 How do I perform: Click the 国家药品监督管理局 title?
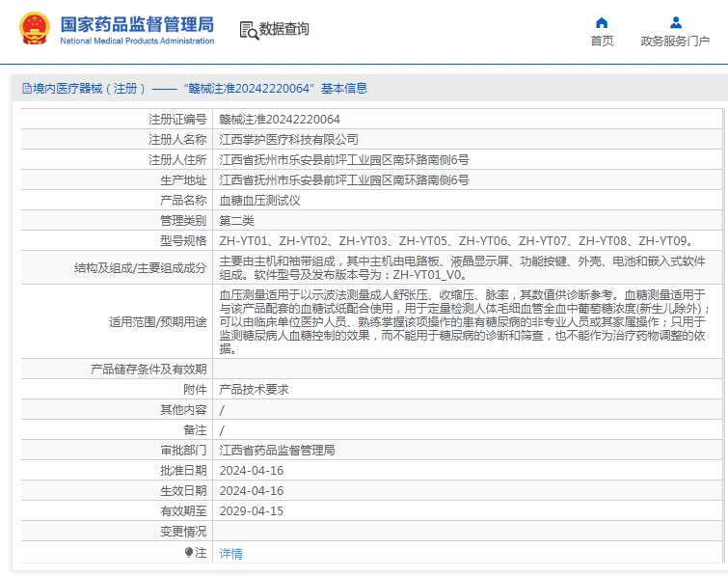(x=137, y=24)
